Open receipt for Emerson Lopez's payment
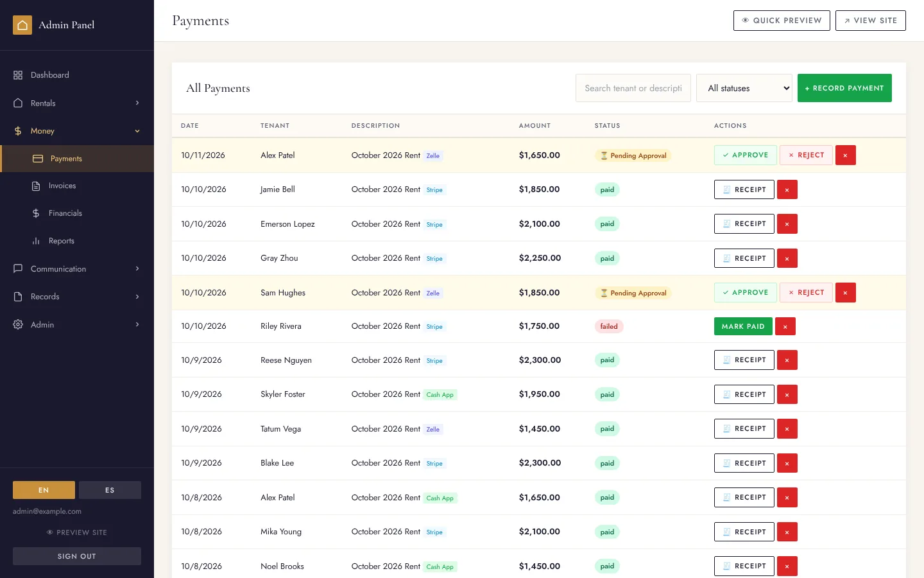The image size is (924, 578). (x=744, y=224)
